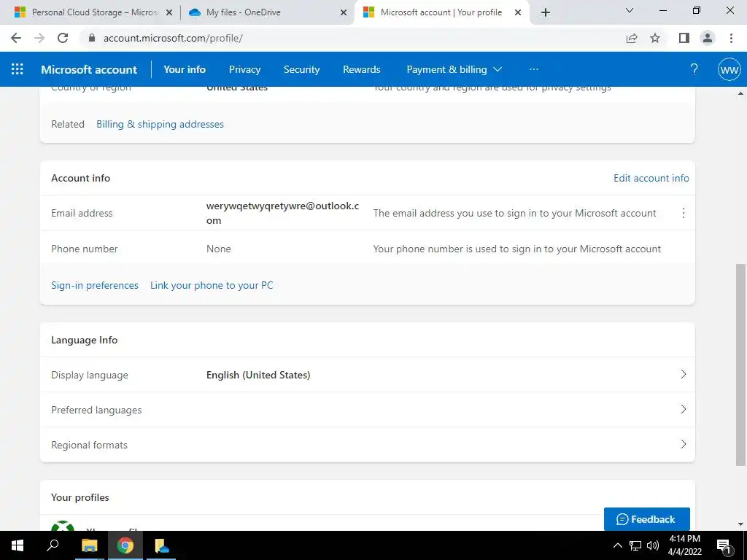Viewport: 747px width, 560px height.
Task: Open the Your info menu item
Action: pos(185,69)
